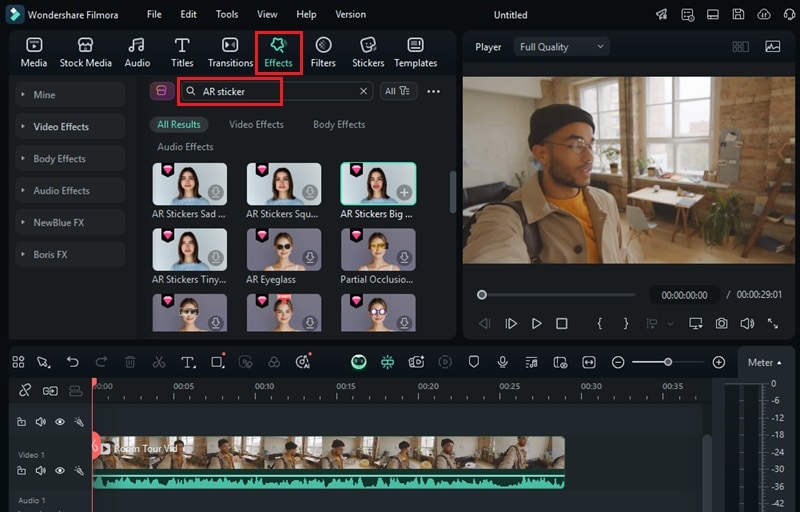This screenshot has height=512, width=800.
Task: Toggle visibility eye on the upper empty track
Action: (x=60, y=422)
